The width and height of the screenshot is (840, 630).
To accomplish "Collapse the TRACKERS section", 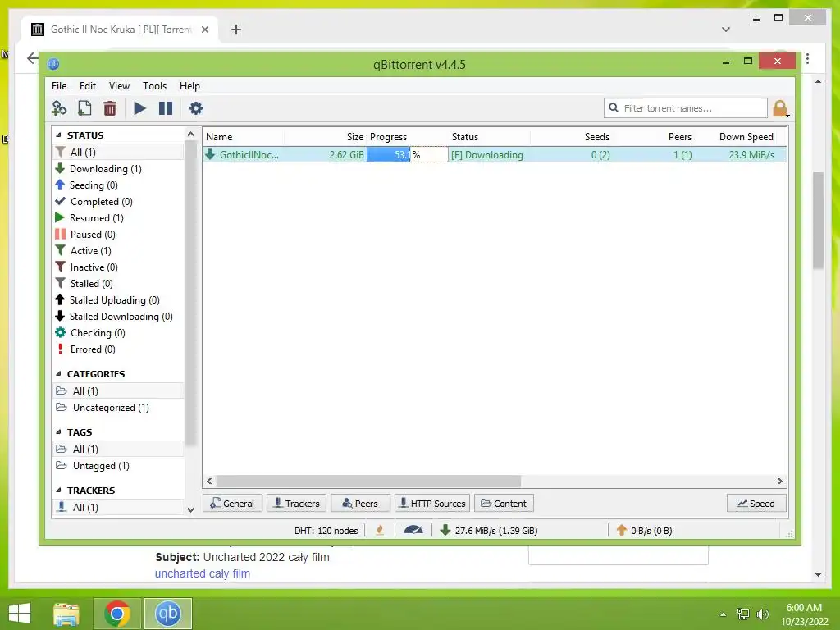I will click(x=58, y=491).
